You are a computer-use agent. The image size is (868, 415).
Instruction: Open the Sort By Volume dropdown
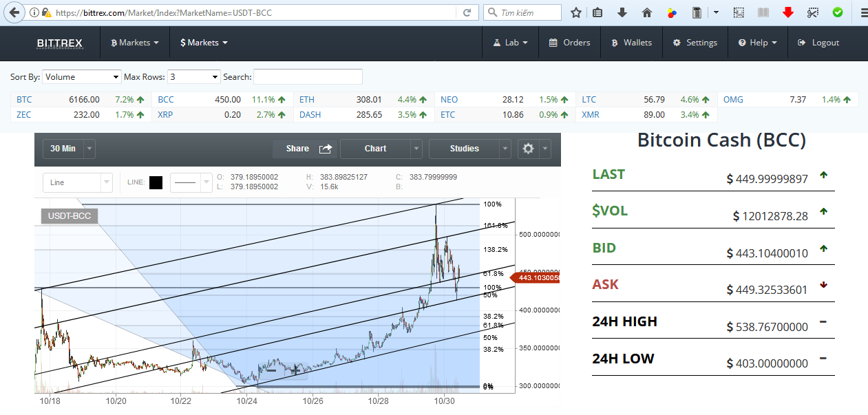81,77
